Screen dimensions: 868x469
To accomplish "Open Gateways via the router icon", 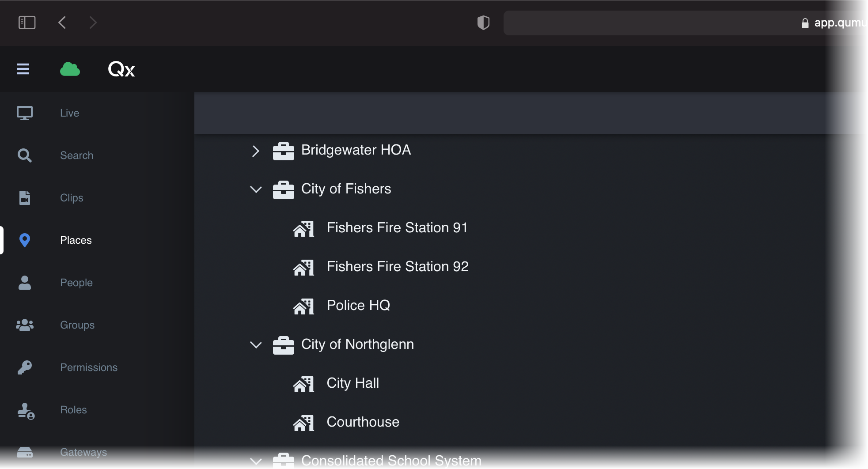I will tap(24, 452).
